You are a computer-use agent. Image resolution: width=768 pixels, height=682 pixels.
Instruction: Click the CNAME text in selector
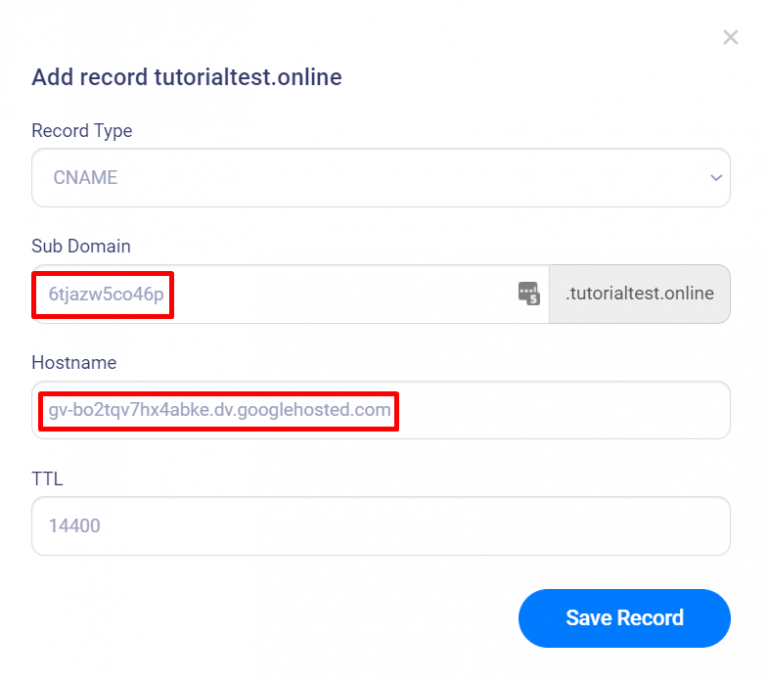(85, 177)
